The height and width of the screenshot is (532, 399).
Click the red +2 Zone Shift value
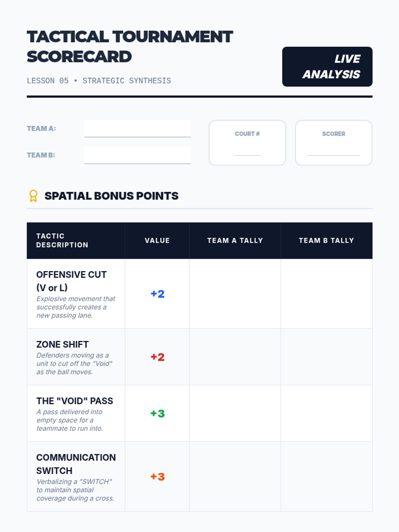(x=158, y=357)
